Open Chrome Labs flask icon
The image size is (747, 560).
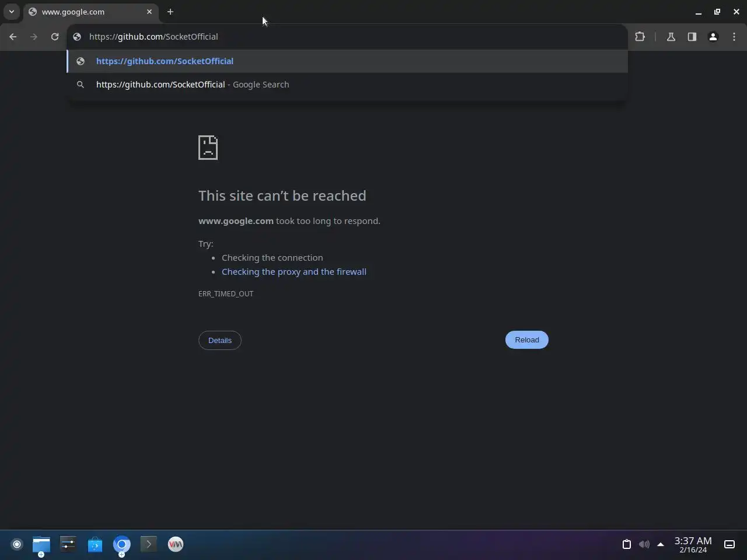[671, 37]
